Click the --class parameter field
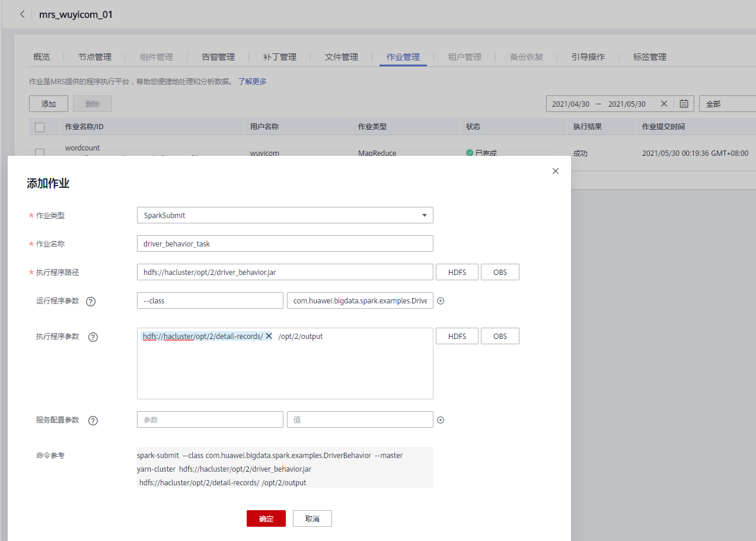Image resolution: width=756 pixels, height=541 pixels. 210,300
